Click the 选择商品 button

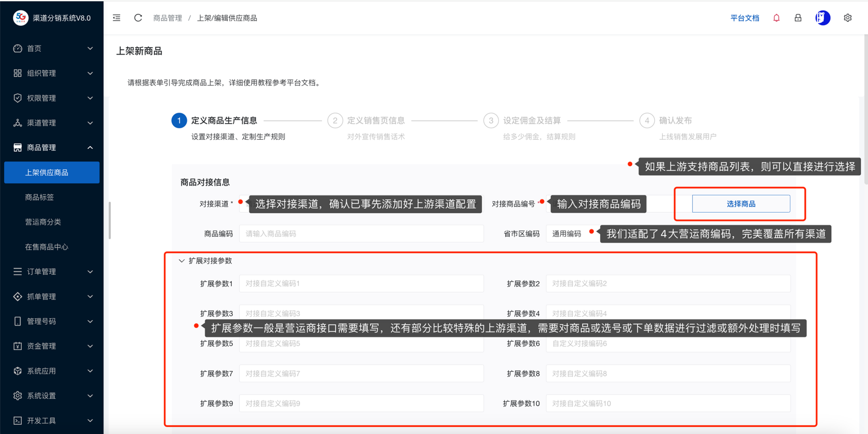[x=740, y=204]
